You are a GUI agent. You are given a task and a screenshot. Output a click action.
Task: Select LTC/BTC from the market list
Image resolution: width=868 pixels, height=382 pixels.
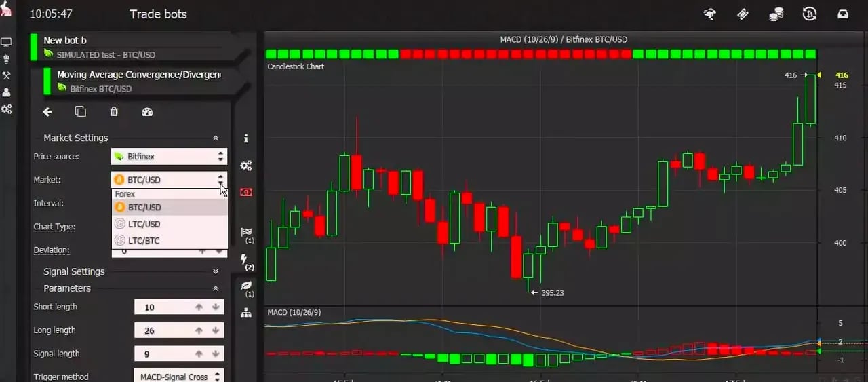(170, 241)
